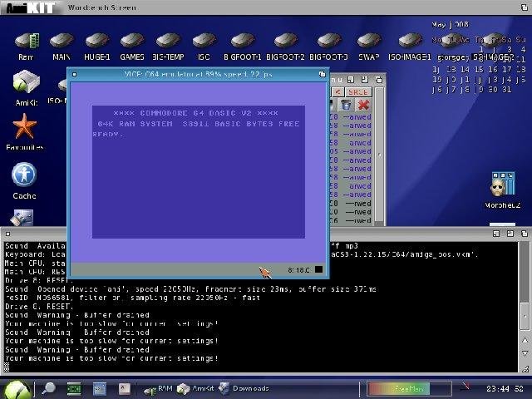Image resolution: width=532 pixels, height=399 pixels.
Task: Click the background list window vertical scrollbar
Action: point(379,155)
